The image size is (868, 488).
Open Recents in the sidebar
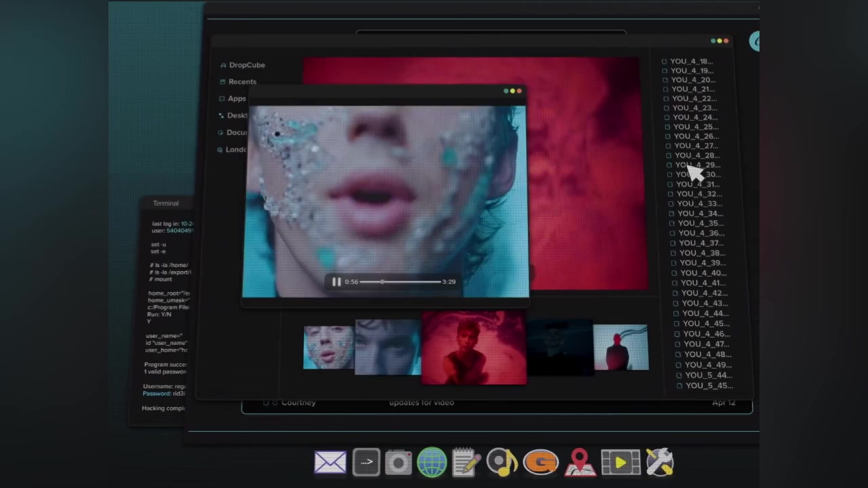tap(242, 81)
